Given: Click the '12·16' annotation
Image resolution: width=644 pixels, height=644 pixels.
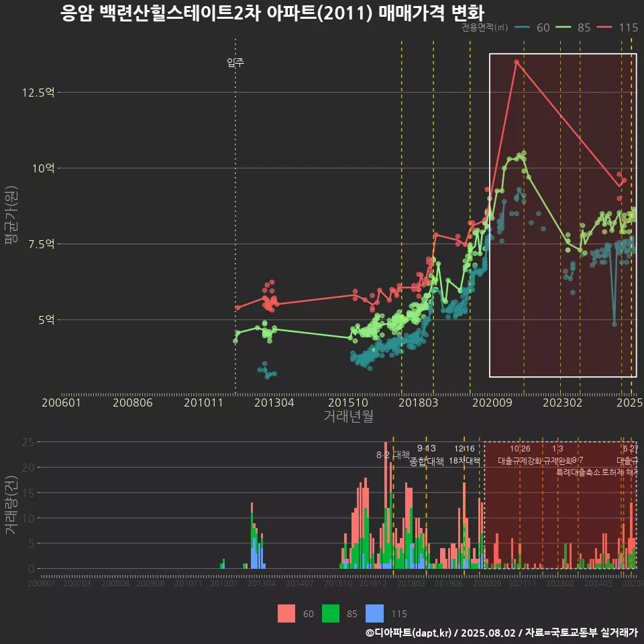Looking at the screenshot, I should [464, 449].
